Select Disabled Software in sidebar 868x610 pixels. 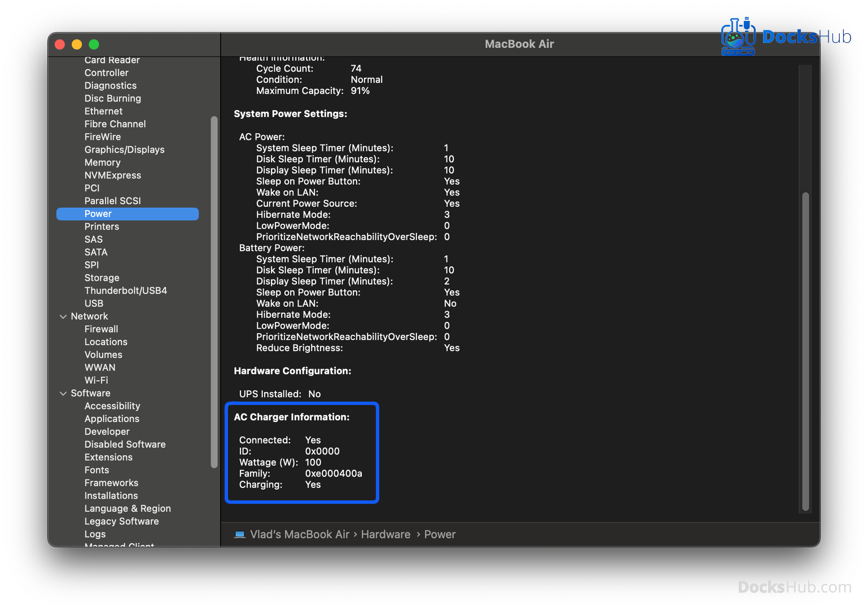tap(125, 445)
